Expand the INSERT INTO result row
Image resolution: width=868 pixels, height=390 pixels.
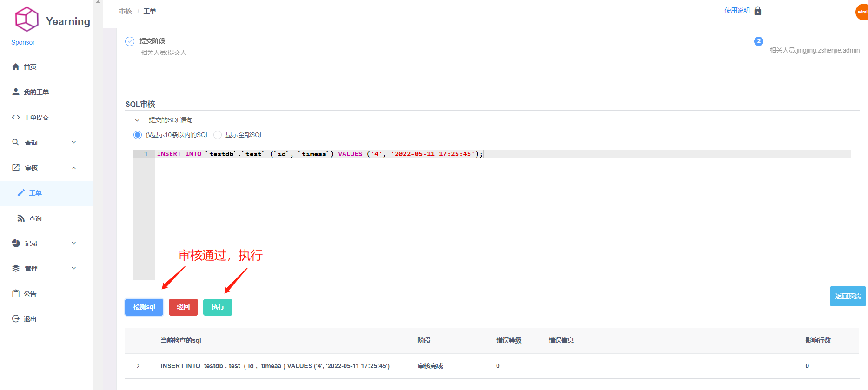138,366
